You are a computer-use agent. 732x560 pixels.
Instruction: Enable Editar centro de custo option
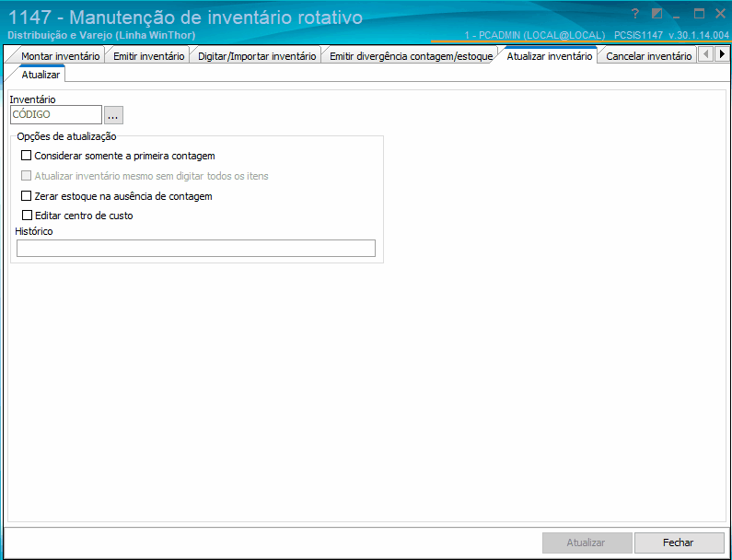point(27,216)
